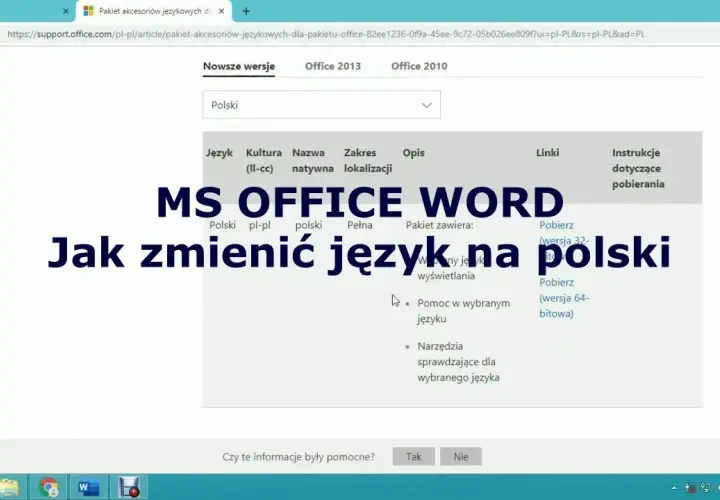Click the Opis column header
This screenshot has width=720, height=500.
pyautogui.click(x=413, y=152)
